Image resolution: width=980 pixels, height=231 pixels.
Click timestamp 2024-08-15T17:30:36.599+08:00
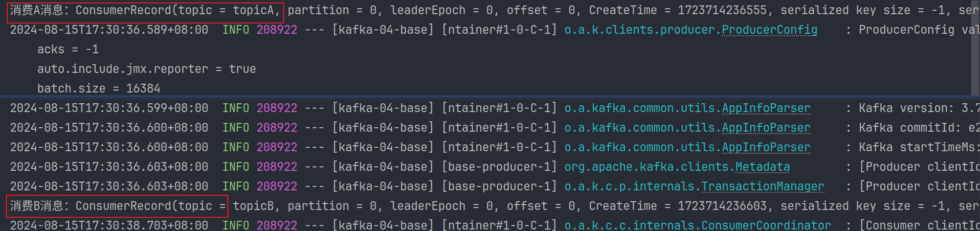pos(109,108)
